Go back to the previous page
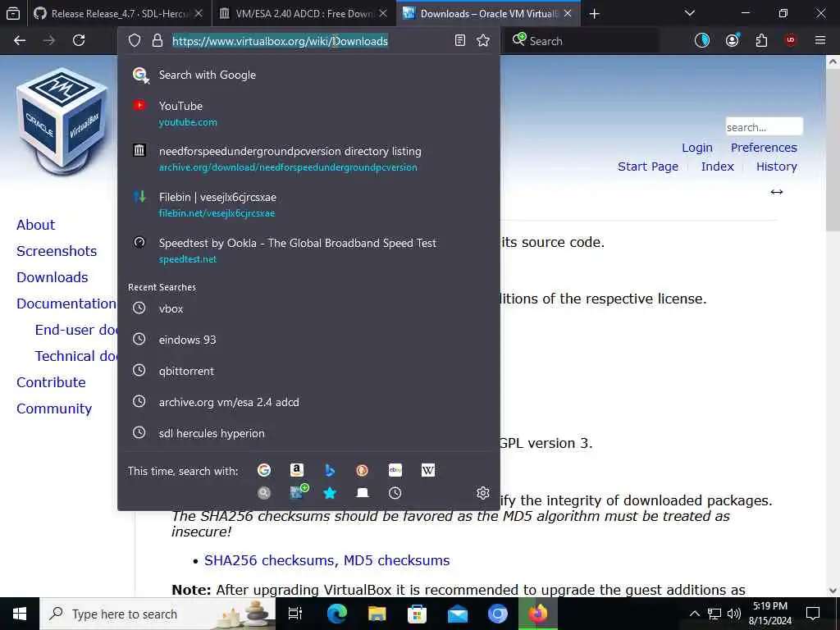 click(20, 40)
